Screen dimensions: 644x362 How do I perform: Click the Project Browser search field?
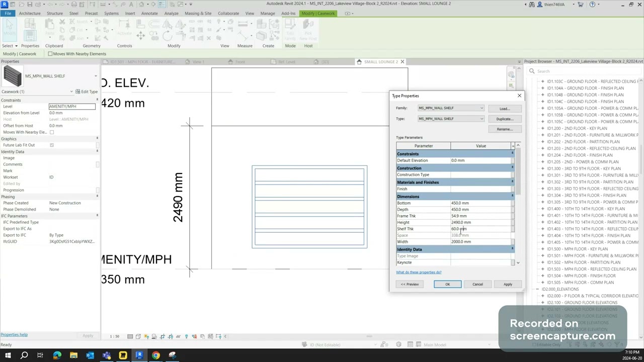point(584,71)
